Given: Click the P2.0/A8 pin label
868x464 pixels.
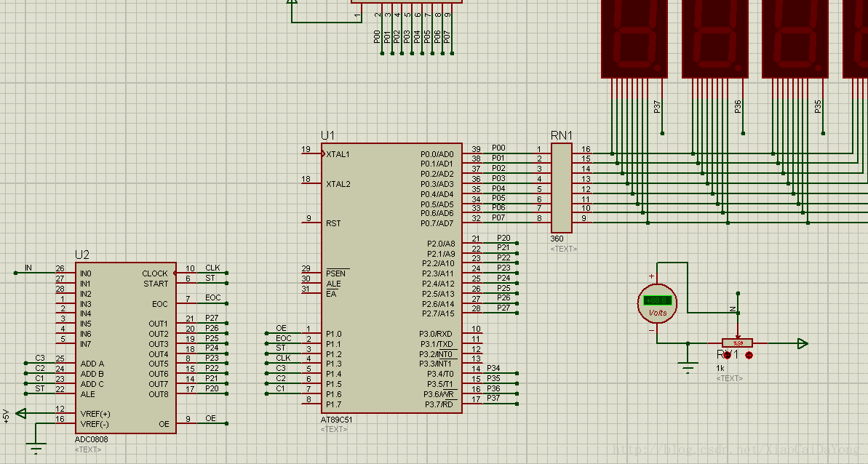Looking at the screenshot, I should pos(441,244).
